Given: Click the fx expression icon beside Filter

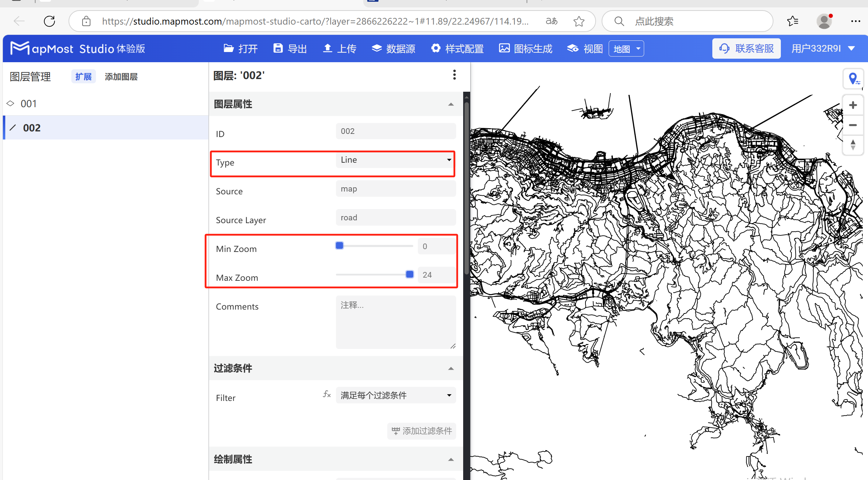Looking at the screenshot, I should point(326,394).
